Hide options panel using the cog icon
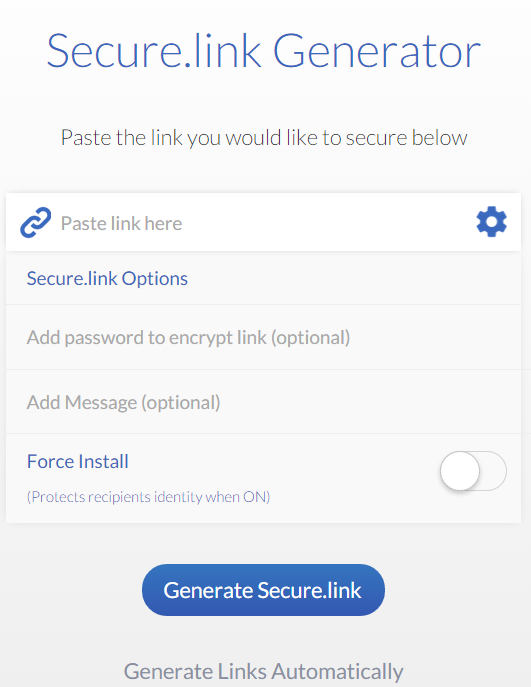This screenshot has width=531, height=687. pos(492,222)
